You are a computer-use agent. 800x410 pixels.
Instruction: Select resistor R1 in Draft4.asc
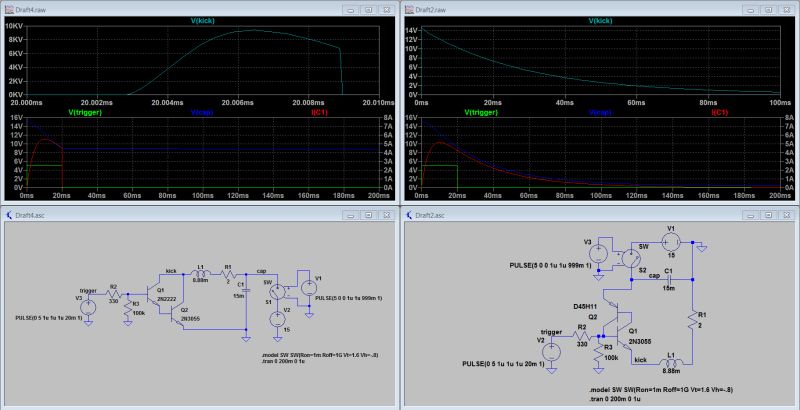point(228,274)
